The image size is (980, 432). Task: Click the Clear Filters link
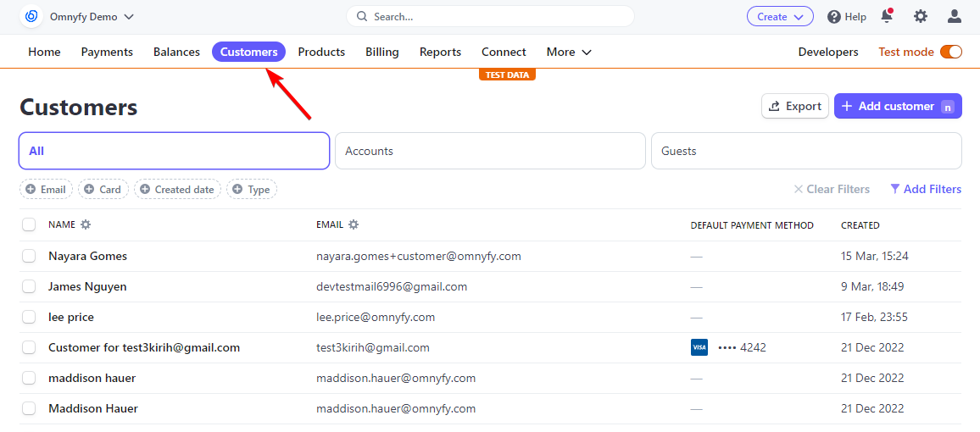pyautogui.click(x=832, y=189)
